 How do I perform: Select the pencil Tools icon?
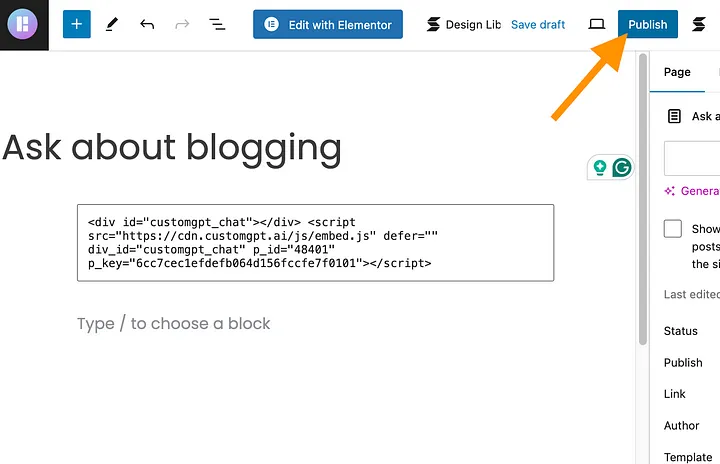pyautogui.click(x=112, y=24)
